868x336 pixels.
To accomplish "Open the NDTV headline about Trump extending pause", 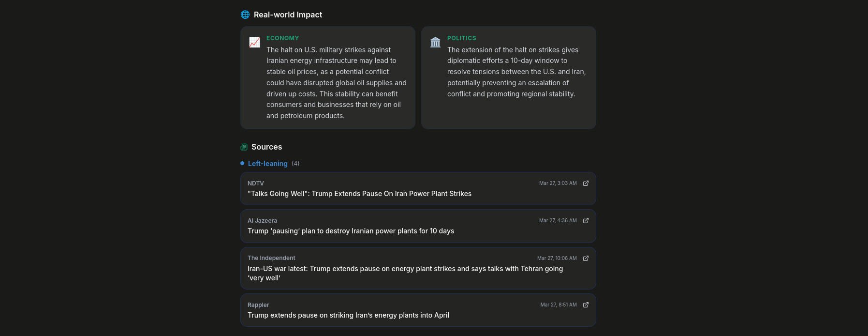I will coord(359,193).
